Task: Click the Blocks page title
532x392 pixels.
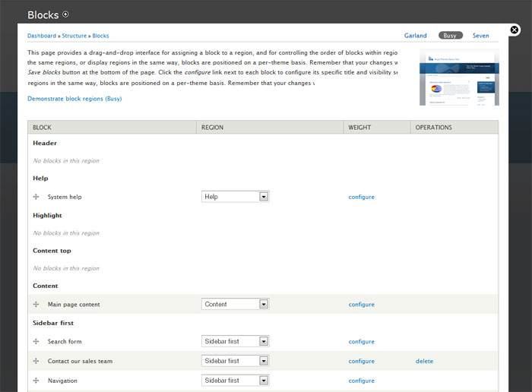Action: (x=43, y=15)
